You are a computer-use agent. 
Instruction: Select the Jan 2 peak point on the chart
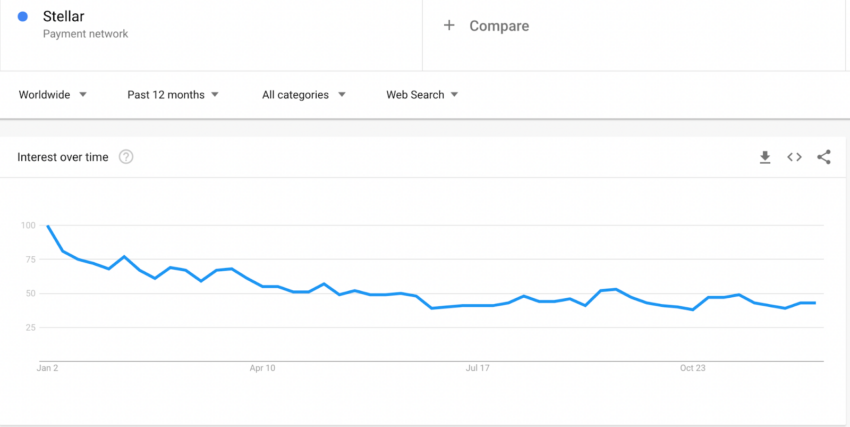click(x=48, y=225)
